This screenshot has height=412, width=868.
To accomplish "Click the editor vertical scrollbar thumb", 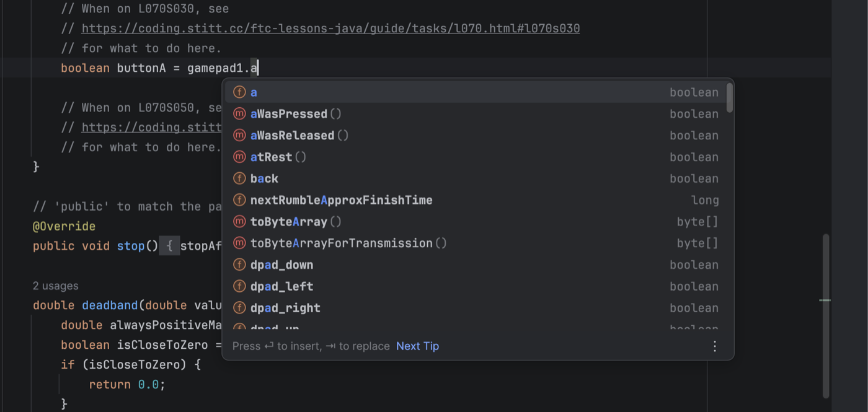I will coord(825,316).
